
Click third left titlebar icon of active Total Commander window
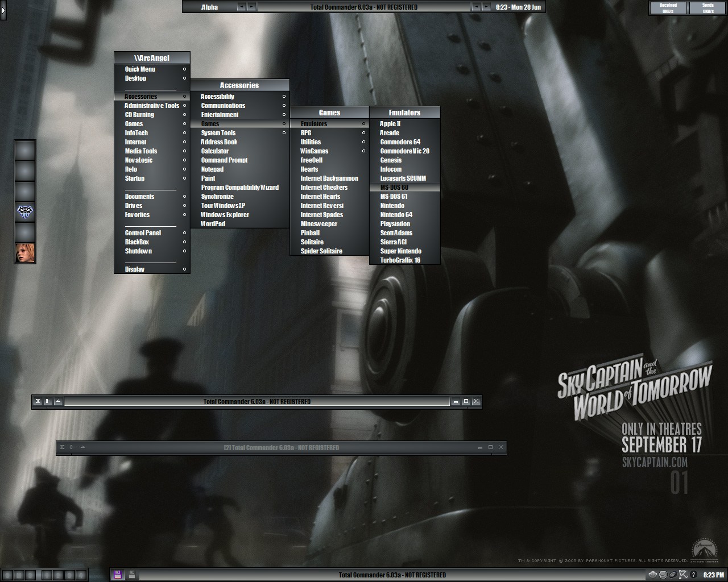(58, 401)
